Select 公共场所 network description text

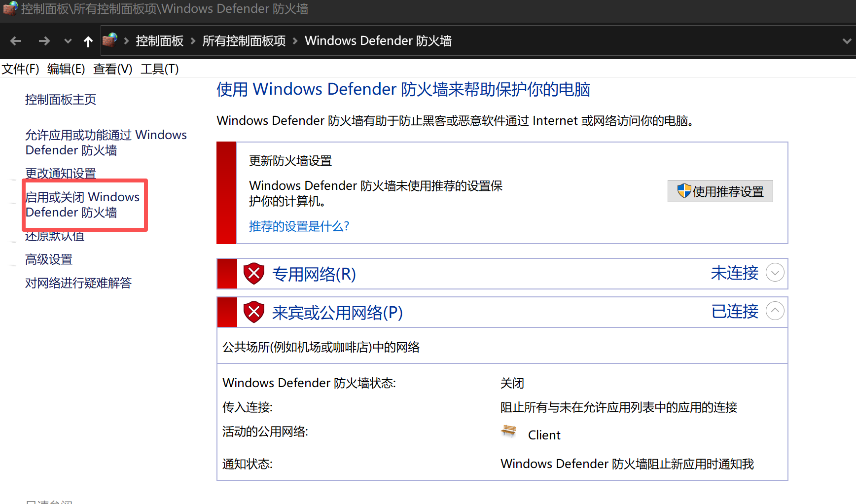click(x=321, y=347)
